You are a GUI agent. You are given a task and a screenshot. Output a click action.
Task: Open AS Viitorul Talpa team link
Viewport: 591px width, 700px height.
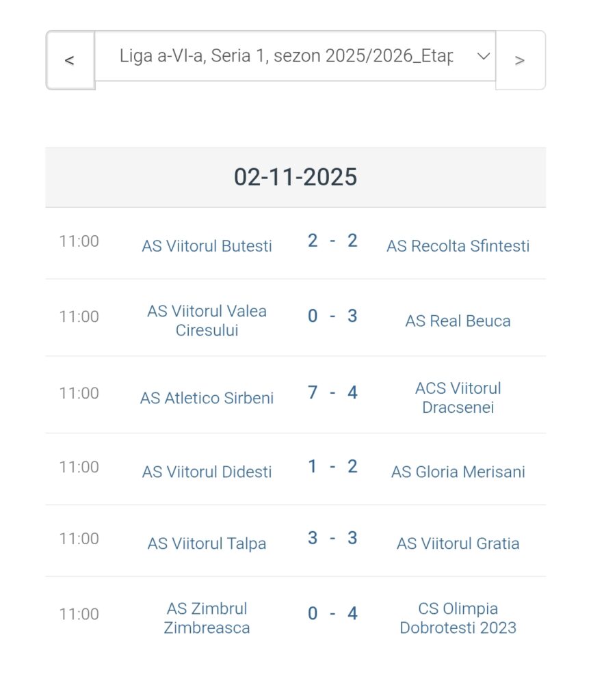(207, 543)
